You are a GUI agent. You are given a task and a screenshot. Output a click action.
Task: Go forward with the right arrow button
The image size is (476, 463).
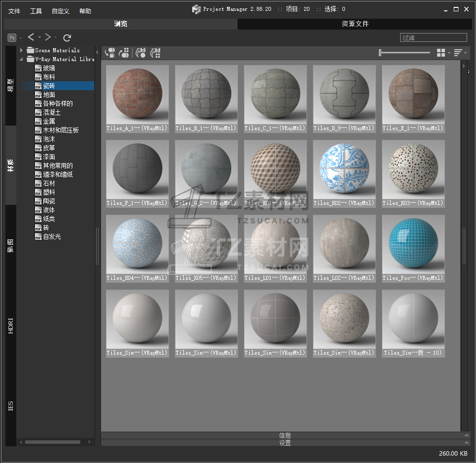click(48, 37)
